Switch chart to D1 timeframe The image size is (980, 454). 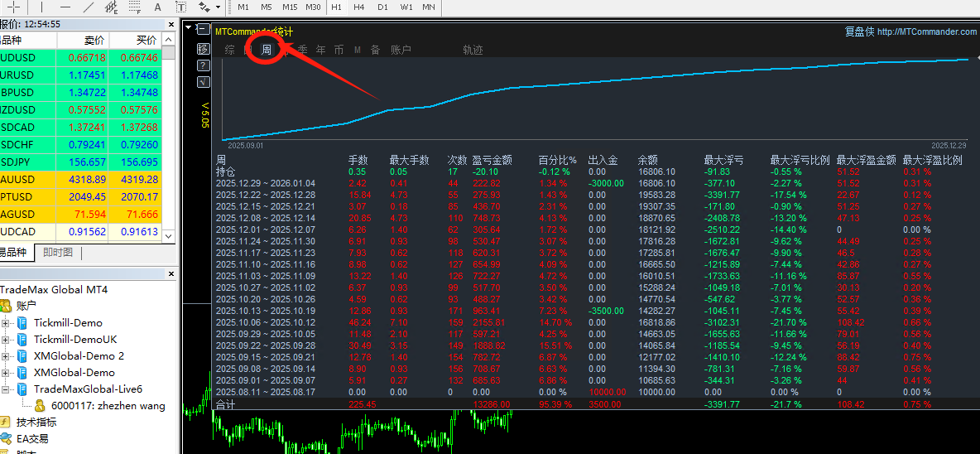[x=382, y=7]
